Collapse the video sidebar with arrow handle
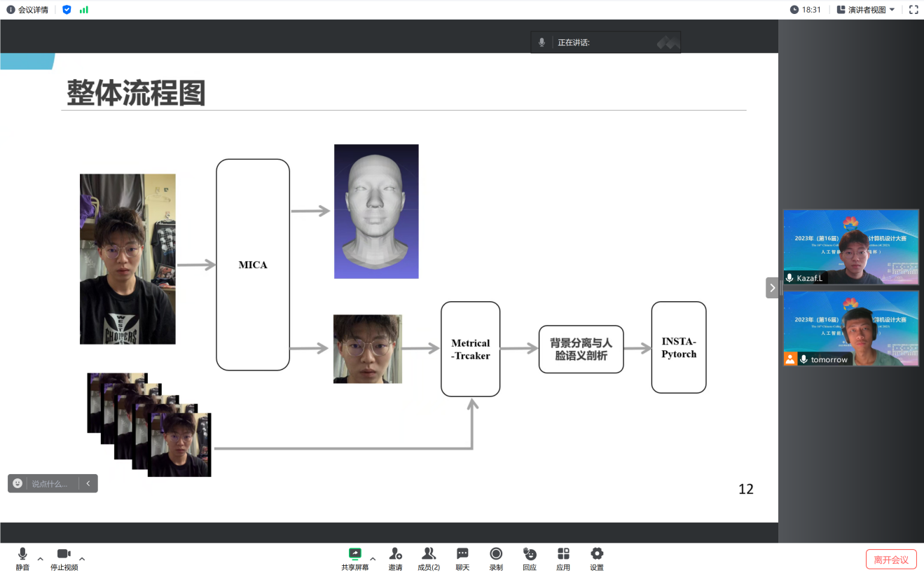Screen dimensions: 924x575 point(773,288)
